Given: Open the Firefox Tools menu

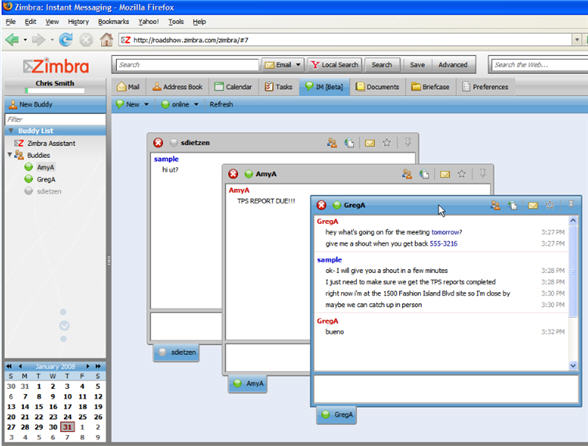Looking at the screenshot, I should pyautogui.click(x=176, y=22).
